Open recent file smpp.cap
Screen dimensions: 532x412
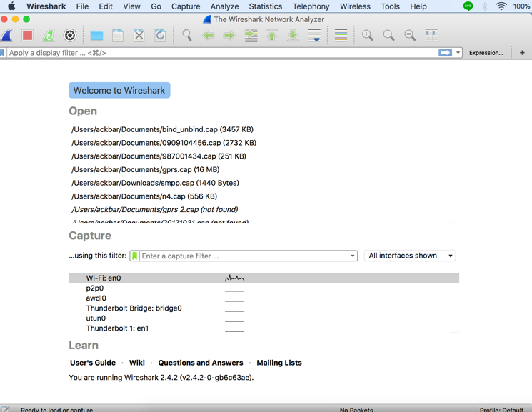[155, 183]
